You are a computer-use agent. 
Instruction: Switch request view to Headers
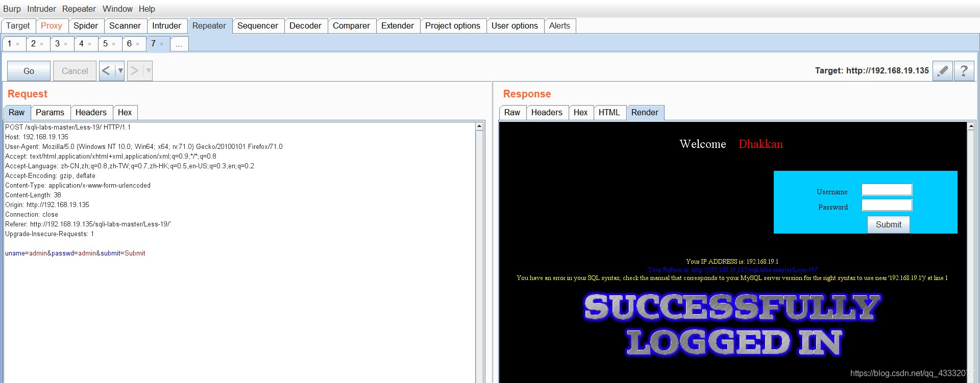click(91, 113)
